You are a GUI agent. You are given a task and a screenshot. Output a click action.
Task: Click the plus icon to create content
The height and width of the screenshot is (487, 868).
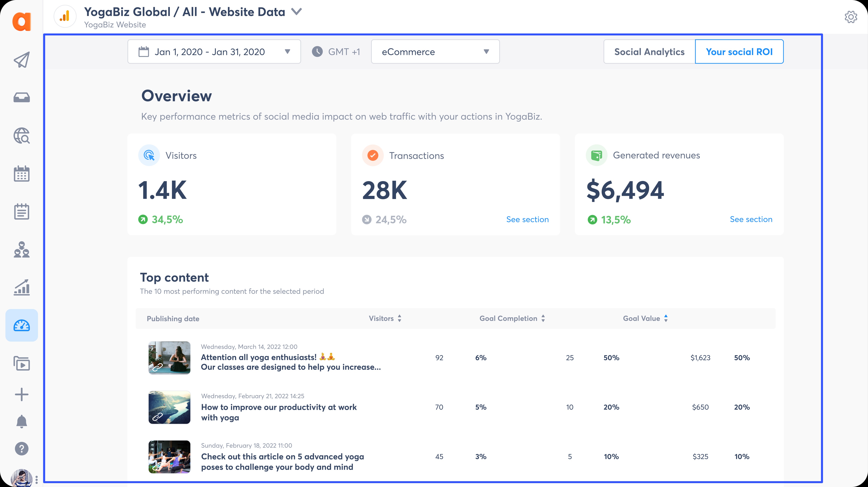pos(22,394)
